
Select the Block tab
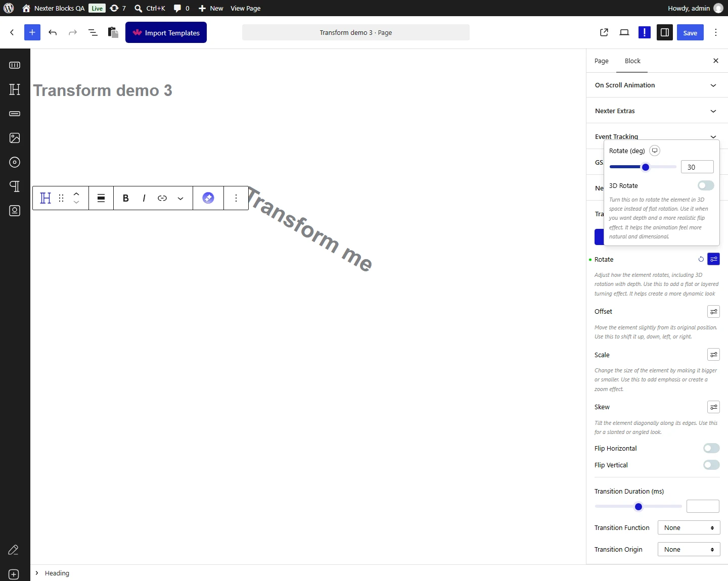click(632, 61)
